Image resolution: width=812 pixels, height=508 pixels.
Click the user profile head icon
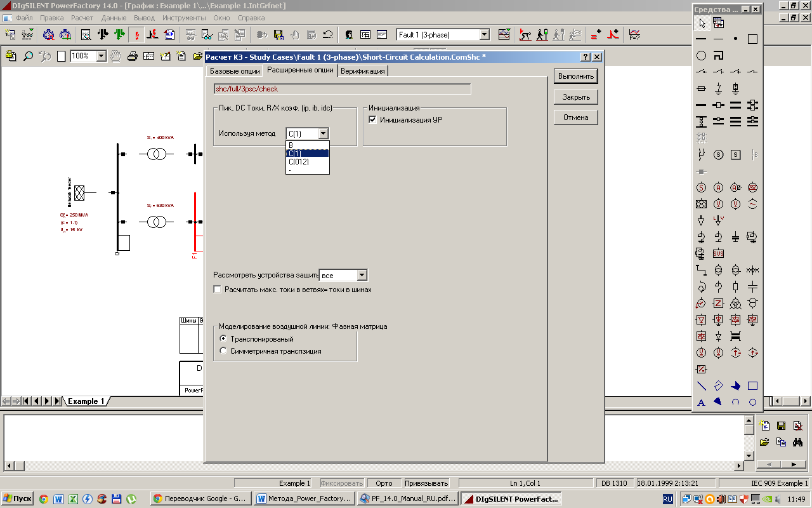[349, 34]
